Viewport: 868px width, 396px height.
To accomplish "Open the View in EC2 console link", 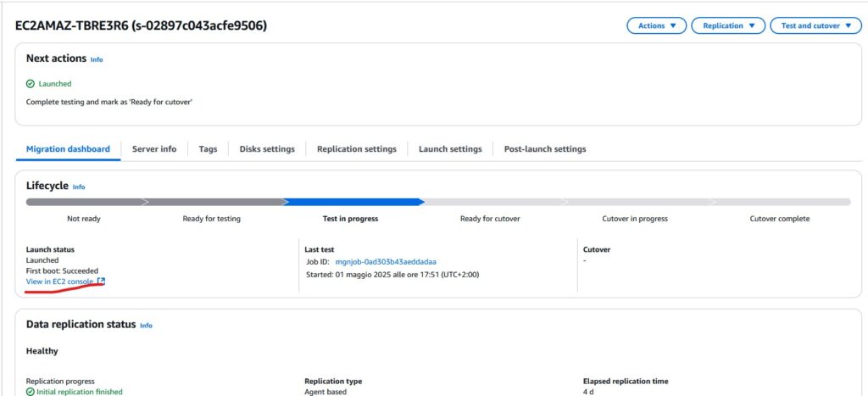I will pyautogui.click(x=60, y=282).
